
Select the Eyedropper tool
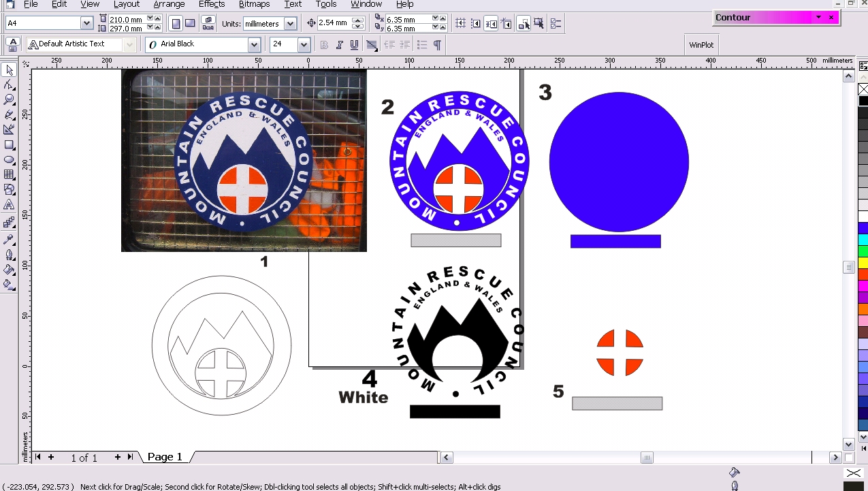pyautogui.click(x=9, y=240)
